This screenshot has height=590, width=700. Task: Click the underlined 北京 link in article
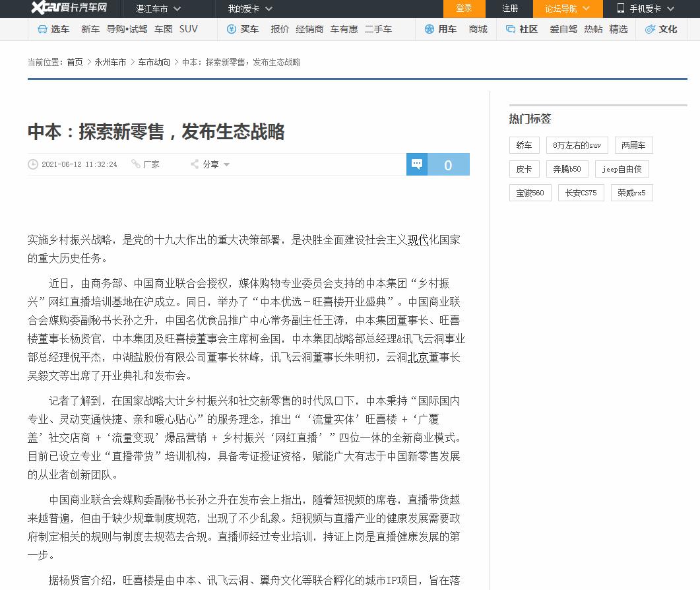click(x=418, y=357)
